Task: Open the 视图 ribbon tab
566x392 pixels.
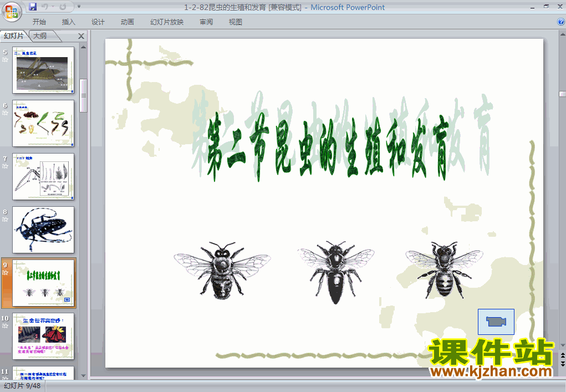Action: click(x=236, y=22)
